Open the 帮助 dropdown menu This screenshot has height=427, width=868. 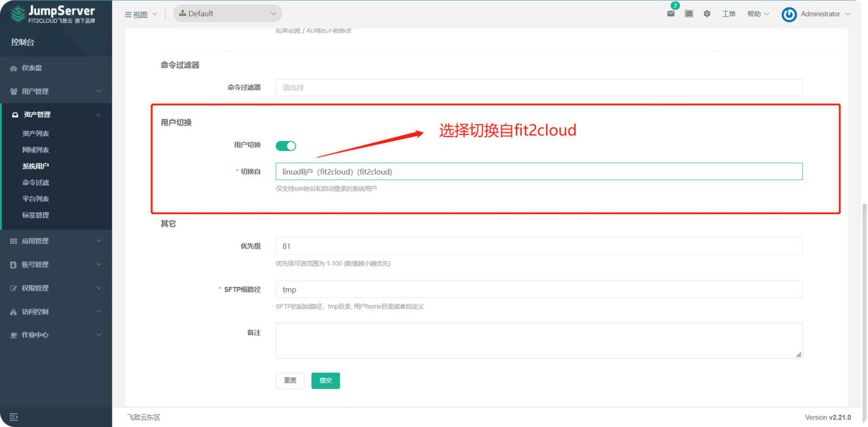(758, 14)
